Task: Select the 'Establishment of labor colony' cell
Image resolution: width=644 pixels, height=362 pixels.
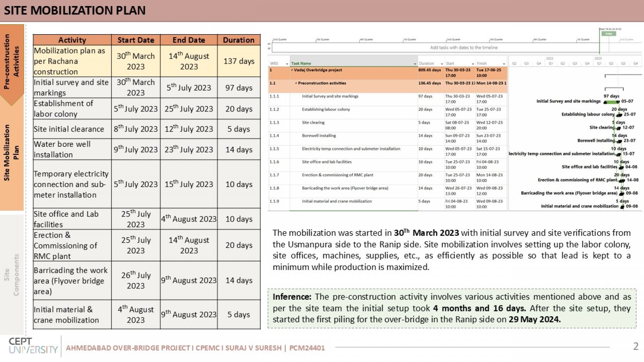Action: [x=72, y=109]
